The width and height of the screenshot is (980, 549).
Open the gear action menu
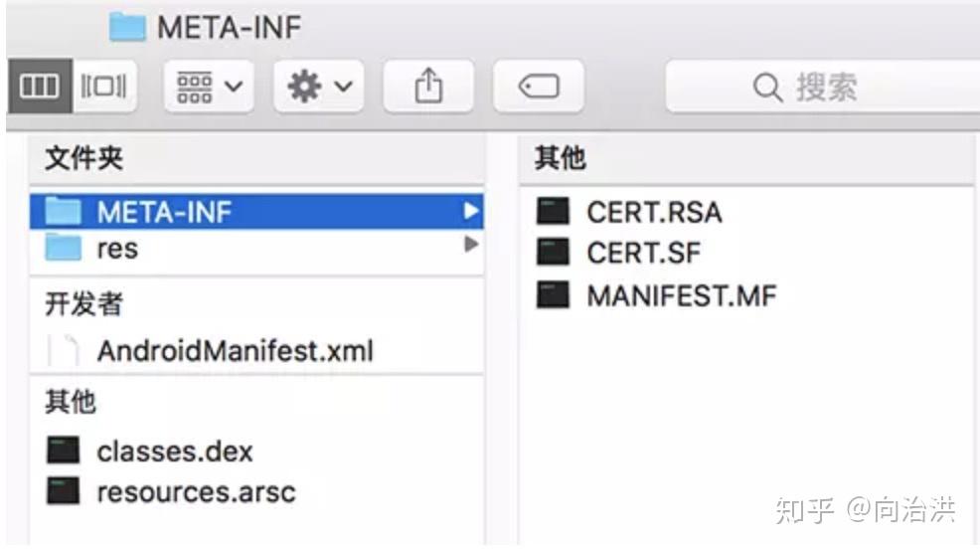click(x=319, y=86)
